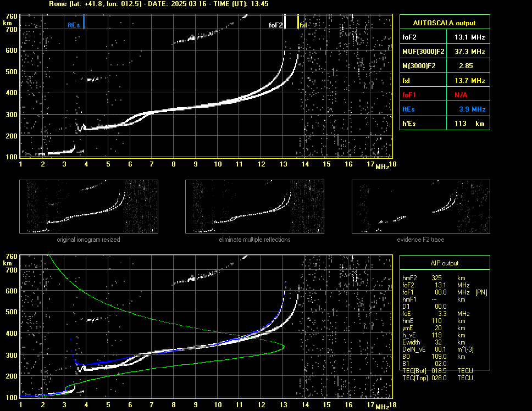This screenshot has height=411, width=532.
Task: Click the M(3000)F2 row label
Action: coord(419,66)
